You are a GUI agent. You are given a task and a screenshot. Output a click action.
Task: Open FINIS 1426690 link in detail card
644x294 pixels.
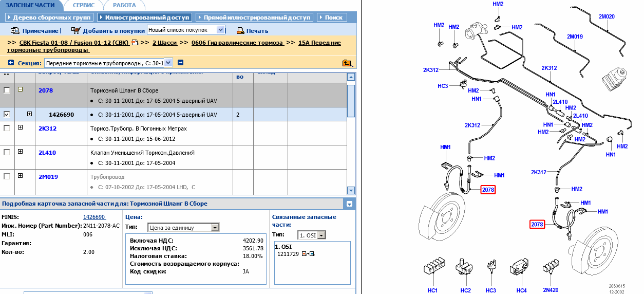(94, 217)
